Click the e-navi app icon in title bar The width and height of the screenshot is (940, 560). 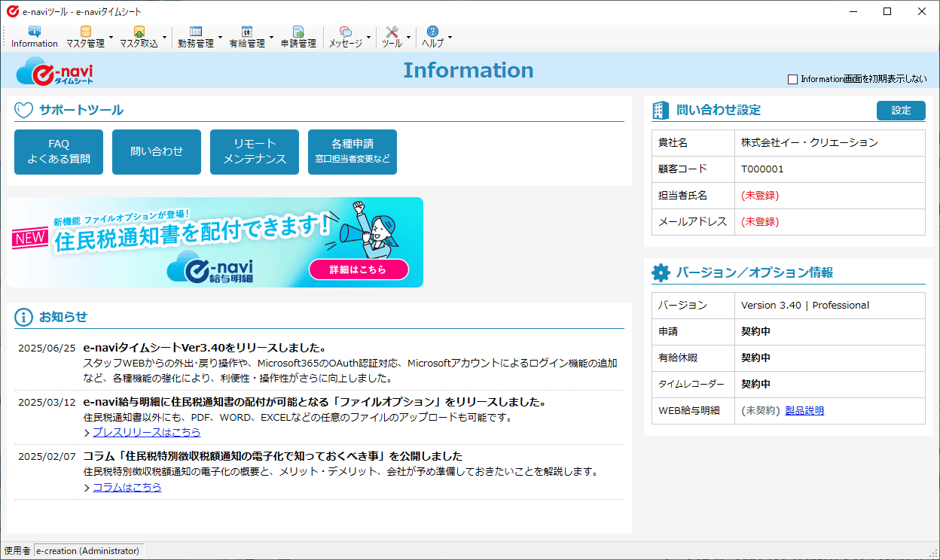(x=12, y=12)
